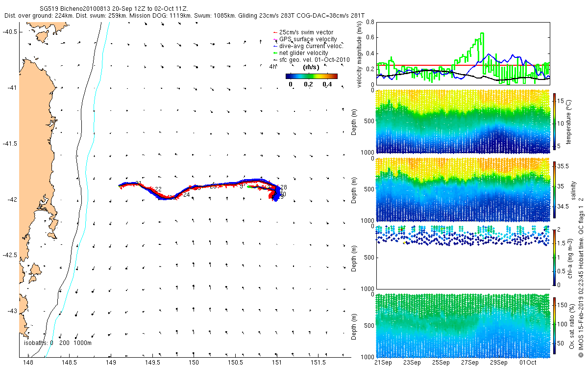Click the oxygen saturation depth-section plot
The width and height of the screenshot is (588, 368).
(x=463, y=325)
